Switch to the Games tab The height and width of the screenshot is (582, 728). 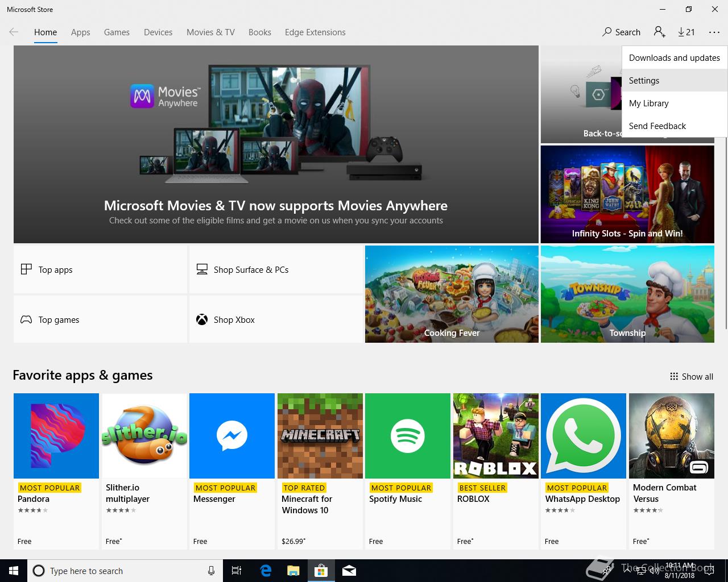coord(117,32)
